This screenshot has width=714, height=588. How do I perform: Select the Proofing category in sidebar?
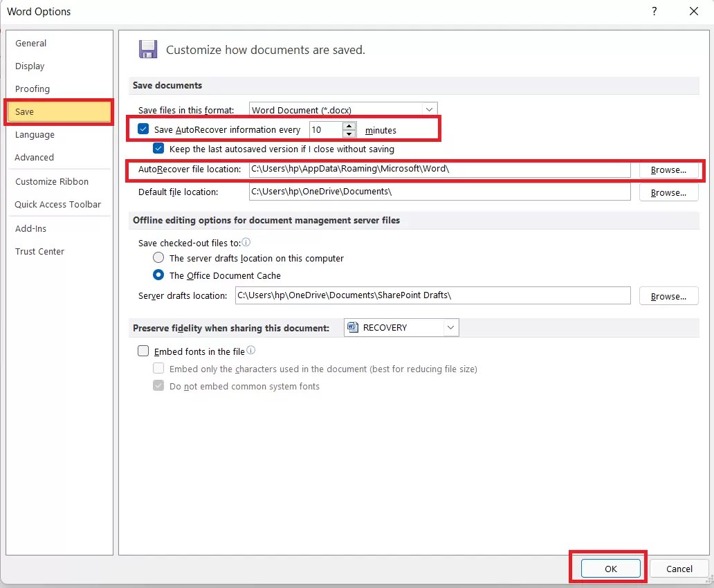click(32, 89)
